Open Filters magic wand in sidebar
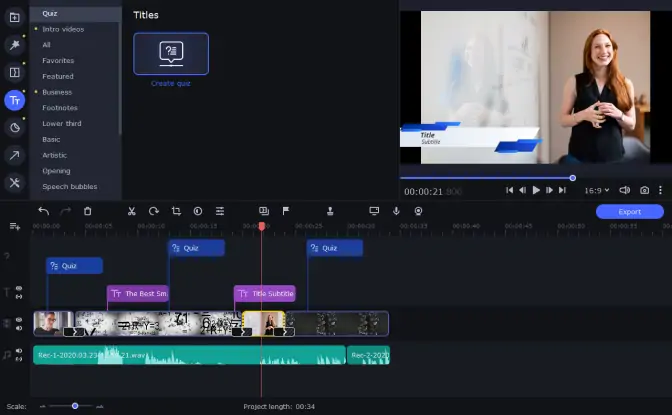Image resolution: width=672 pixels, height=415 pixels. 15,45
